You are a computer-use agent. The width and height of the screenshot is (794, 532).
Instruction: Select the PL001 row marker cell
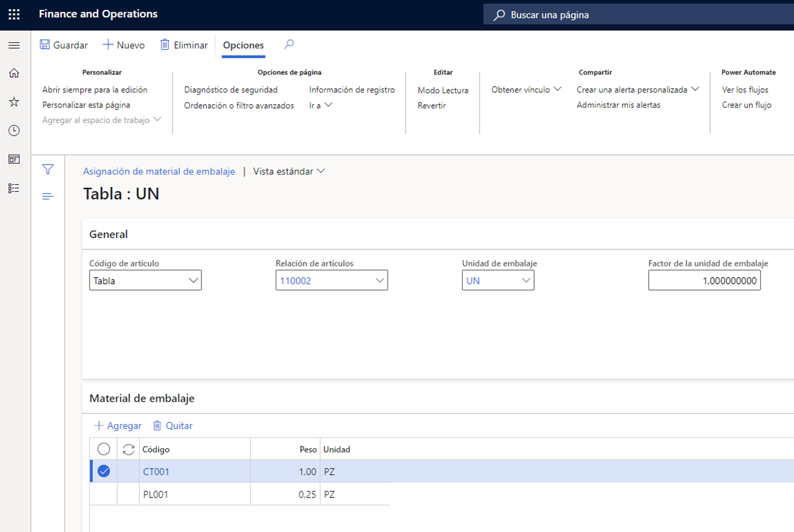pos(104,494)
